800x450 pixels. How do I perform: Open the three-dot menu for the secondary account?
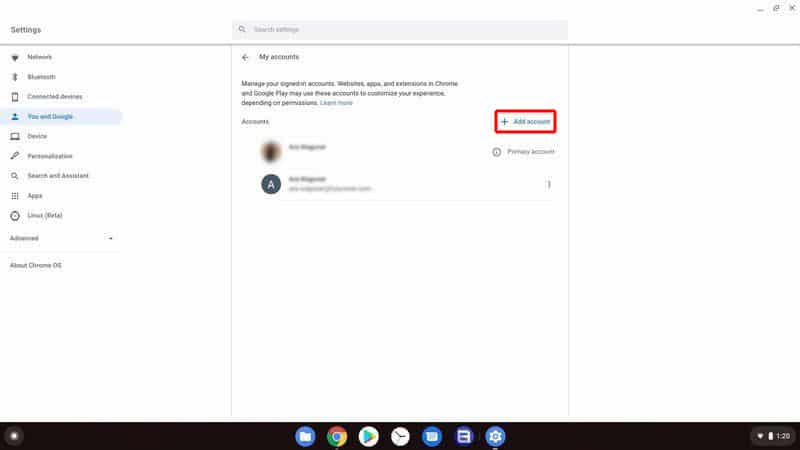click(x=549, y=184)
